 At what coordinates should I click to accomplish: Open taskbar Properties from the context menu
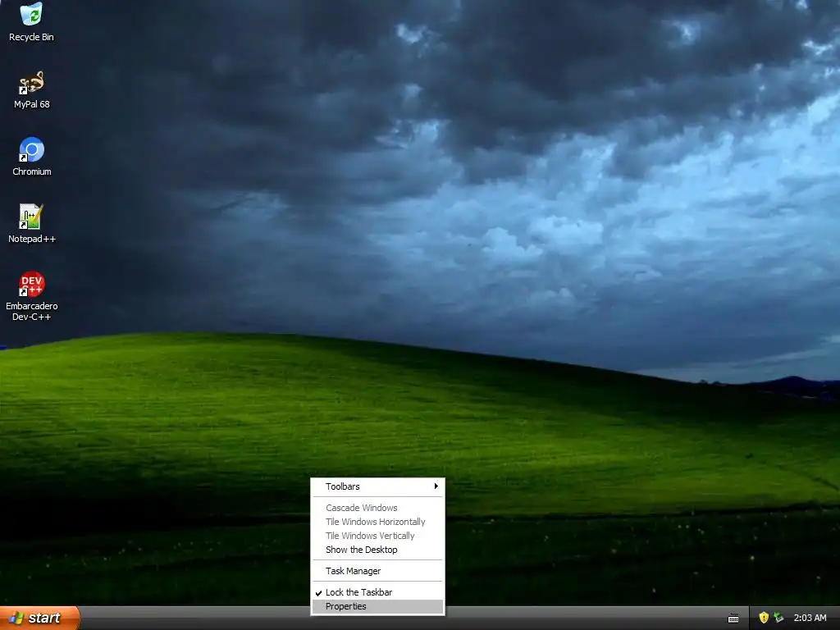click(x=377, y=606)
